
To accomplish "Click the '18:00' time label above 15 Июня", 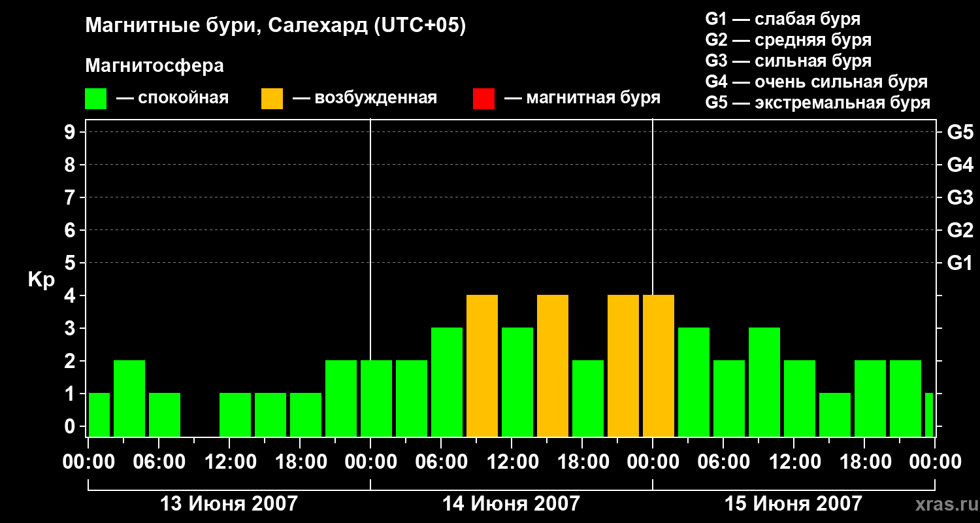I will pyautogui.click(x=864, y=462).
